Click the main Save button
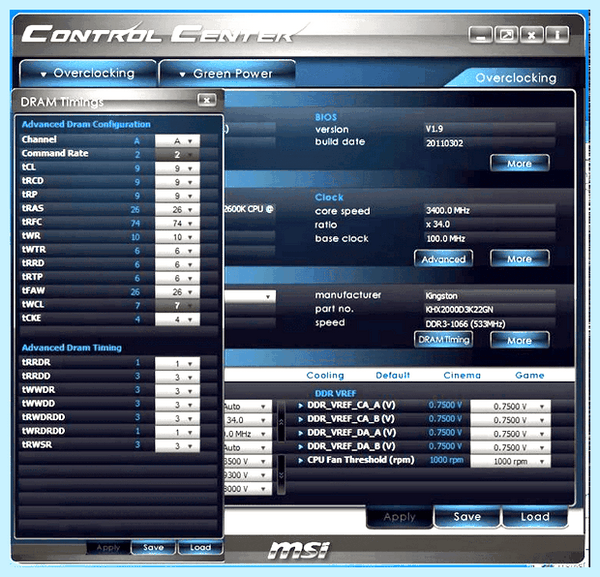The width and height of the screenshot is (600, 577). pos(467,517)
